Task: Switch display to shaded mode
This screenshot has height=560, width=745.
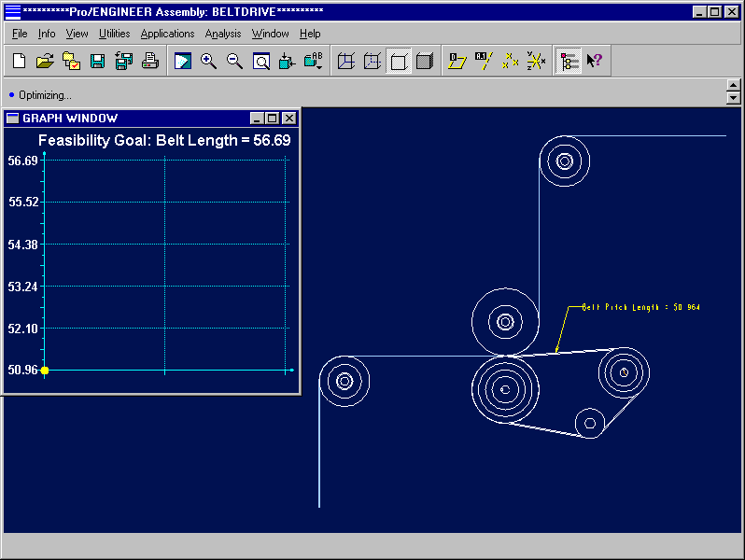Action: 425,62
